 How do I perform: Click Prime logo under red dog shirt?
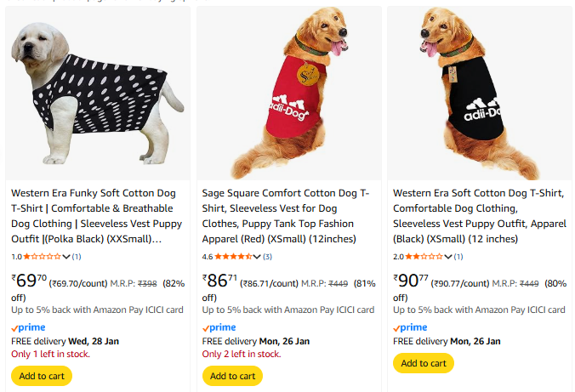(219, 328)
